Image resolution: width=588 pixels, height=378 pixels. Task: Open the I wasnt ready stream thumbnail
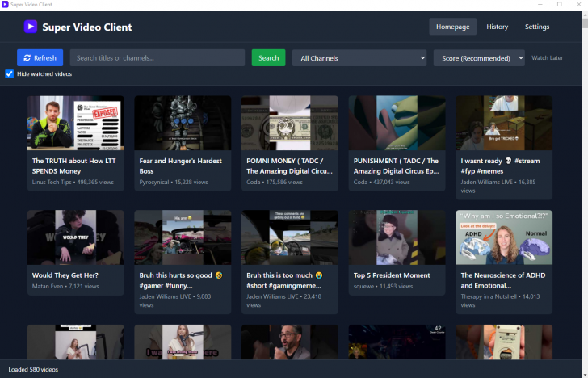(504, 123)
